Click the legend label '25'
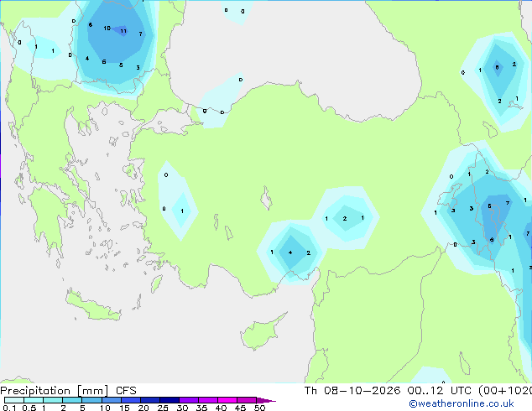 click(x=163, y=408)
